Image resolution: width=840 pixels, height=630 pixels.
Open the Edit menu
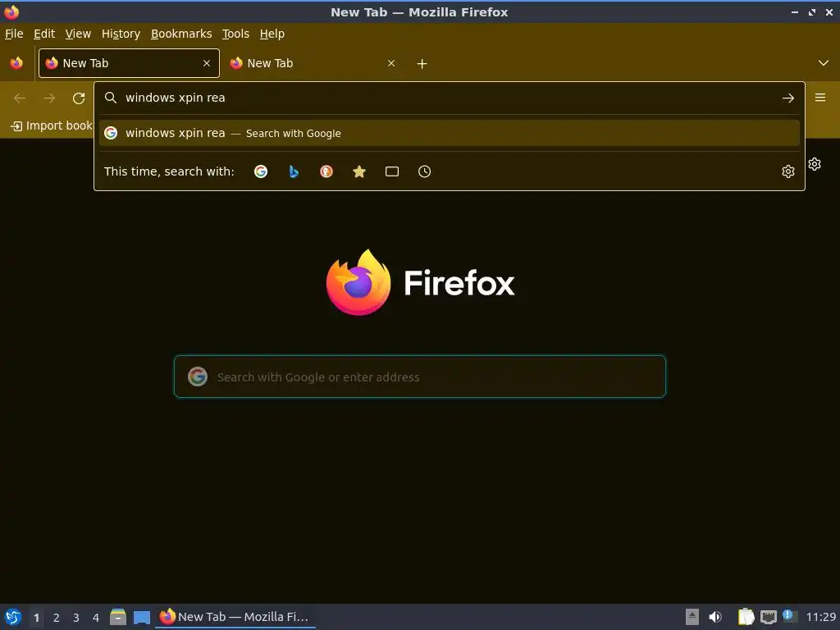point(44,34)
